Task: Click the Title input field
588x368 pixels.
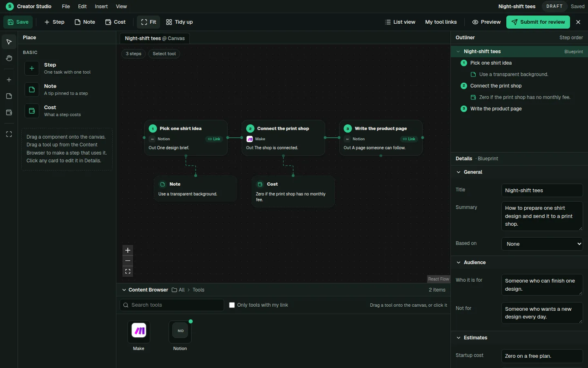Action: 542,191
